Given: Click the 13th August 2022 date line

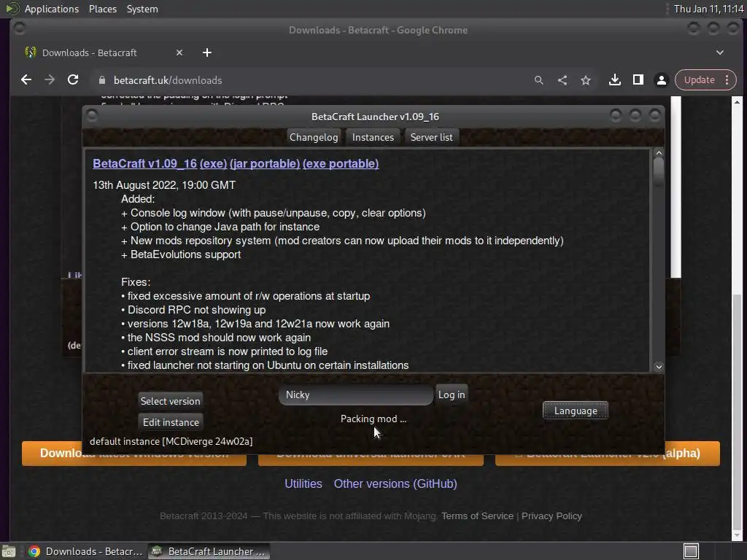Looking at the screenshot, I should [x=164, y=185].
